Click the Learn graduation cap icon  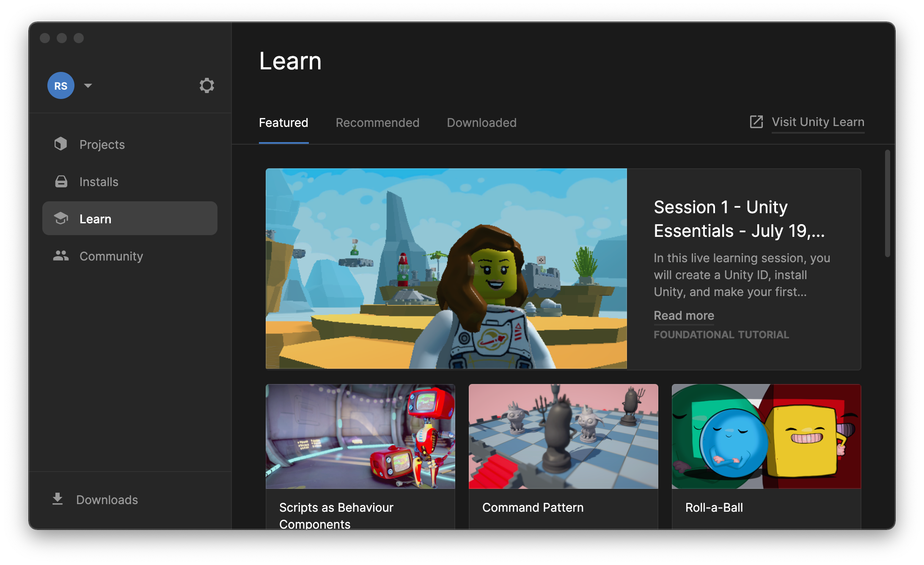pos(61,218)
